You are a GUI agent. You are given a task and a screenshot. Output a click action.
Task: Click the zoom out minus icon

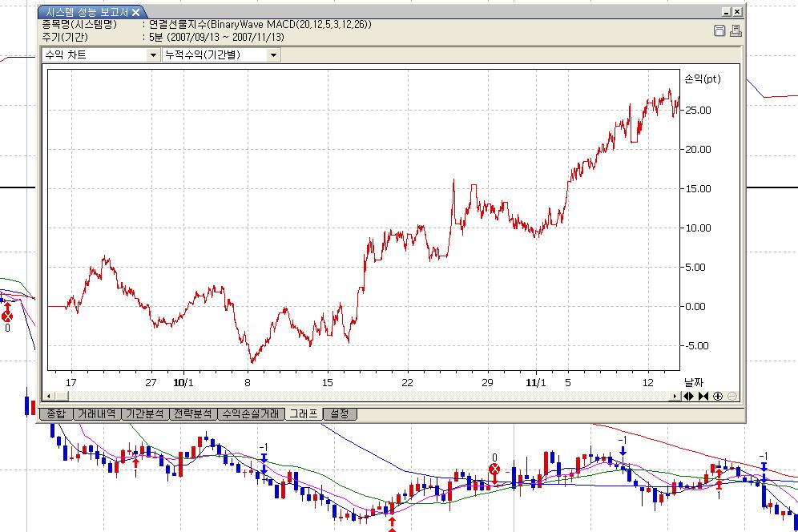731,396
